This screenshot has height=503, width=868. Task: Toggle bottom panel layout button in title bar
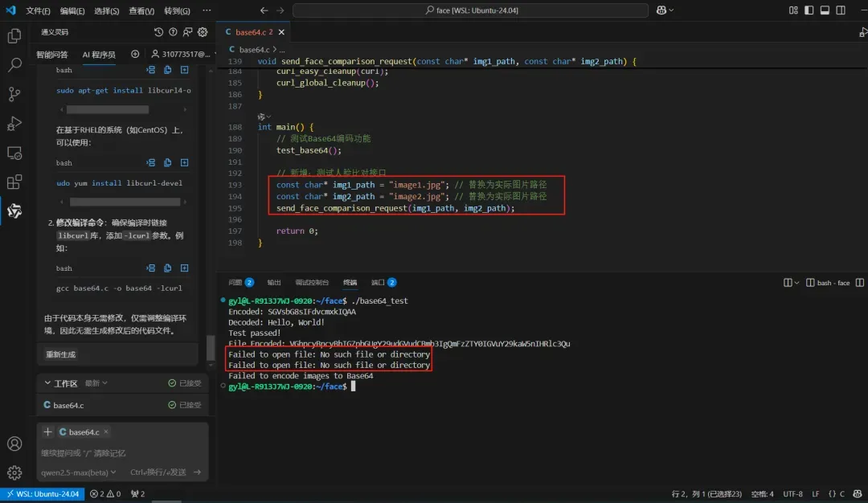[825, 10]
